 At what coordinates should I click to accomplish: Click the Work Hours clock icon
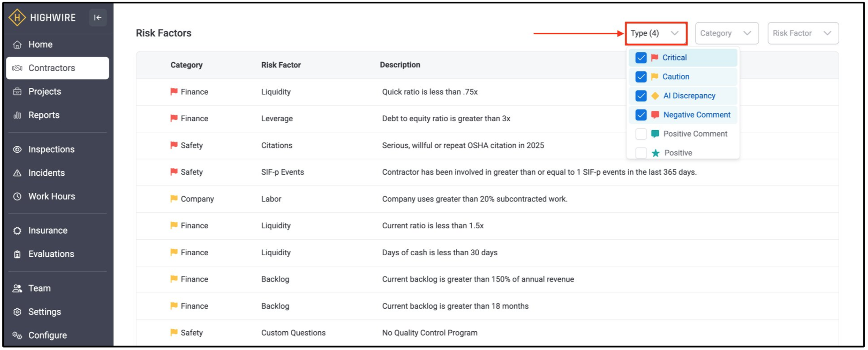tap(17, 197)
